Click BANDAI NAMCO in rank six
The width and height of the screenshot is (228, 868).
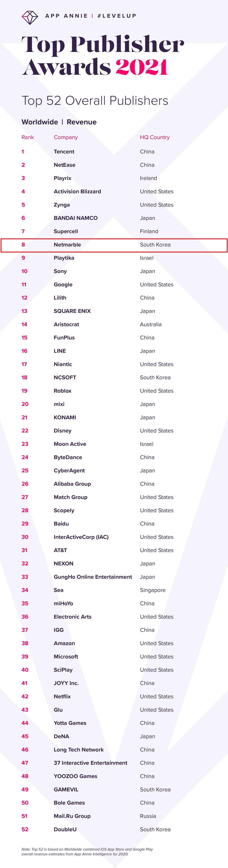[x=75, y=218]
